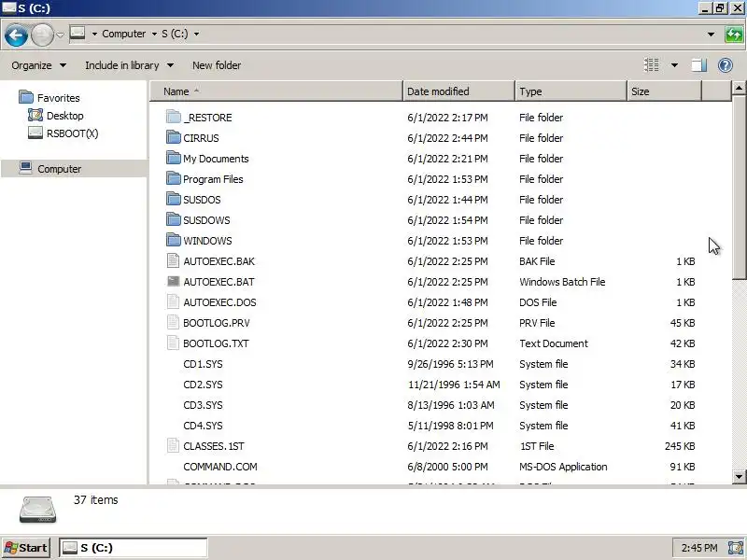Select the BOOTLOG.TXT file icon
Screen dimensions: 747x560
pos(174,343)
